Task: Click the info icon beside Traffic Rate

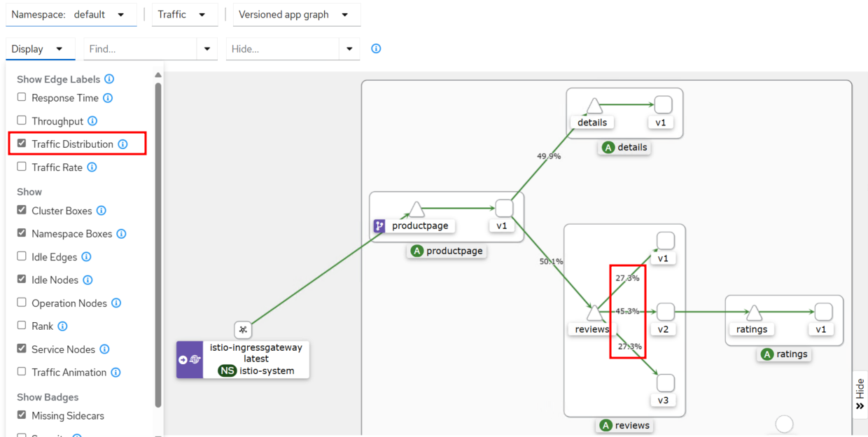Action: point(92,167)
